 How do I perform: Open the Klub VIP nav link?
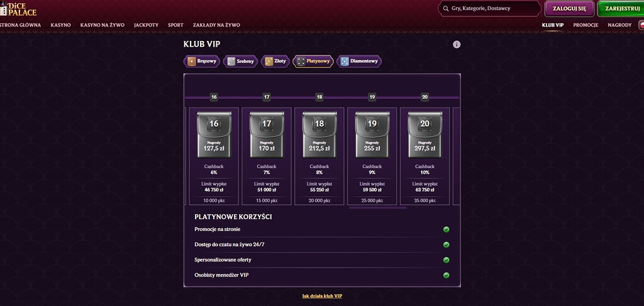click(x=552, y=25)
